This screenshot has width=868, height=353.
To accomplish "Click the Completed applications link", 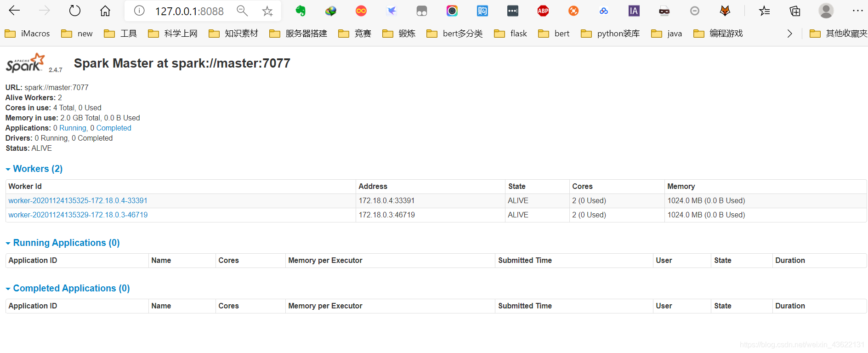I will 113,128.
